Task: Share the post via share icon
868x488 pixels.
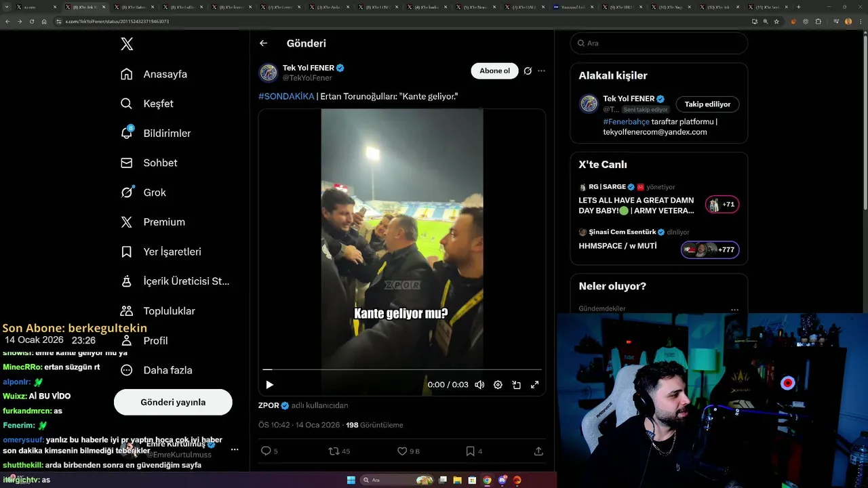Action: [x=538, y=451]
